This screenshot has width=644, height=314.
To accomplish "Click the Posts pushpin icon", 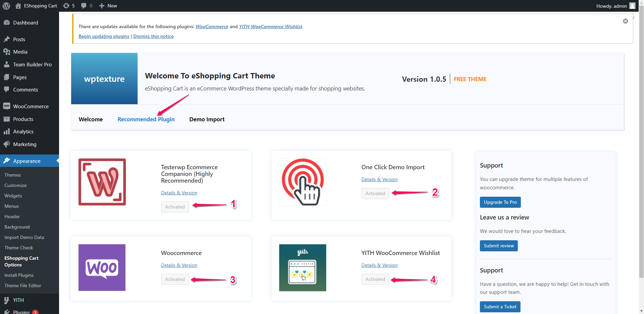I will (x=6, y=39).
